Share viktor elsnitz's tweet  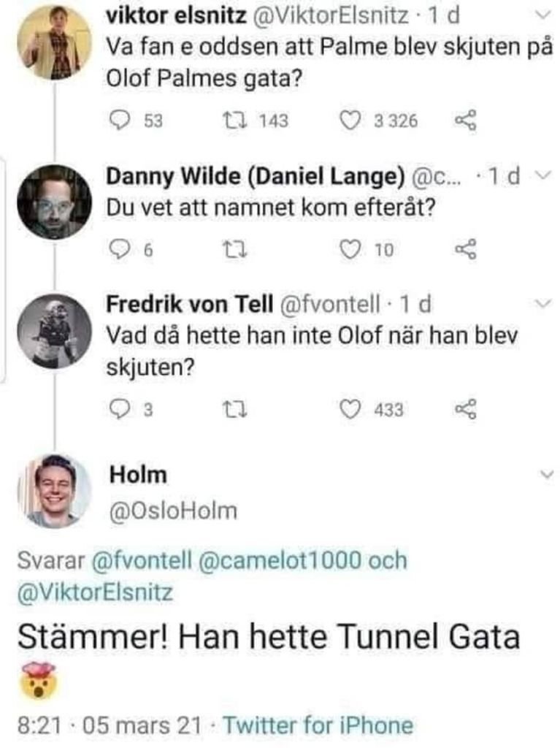tap(465, 121)
